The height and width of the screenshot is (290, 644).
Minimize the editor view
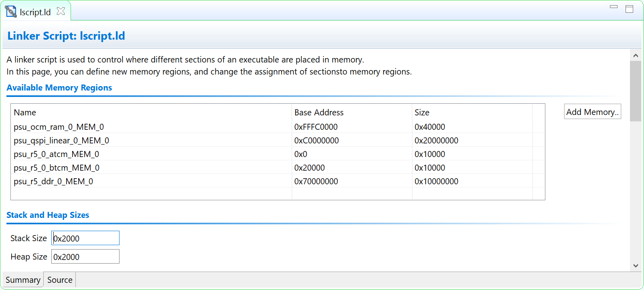pos(614,7)
